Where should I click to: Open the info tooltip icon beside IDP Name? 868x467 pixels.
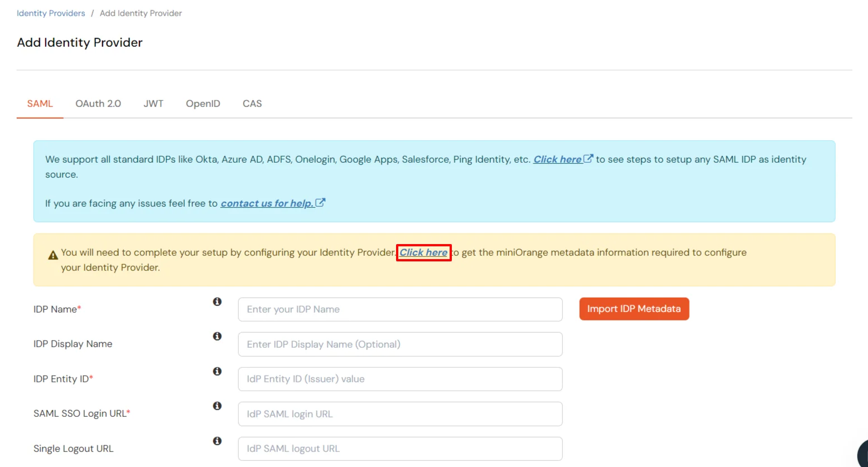[x=217, y=301]
